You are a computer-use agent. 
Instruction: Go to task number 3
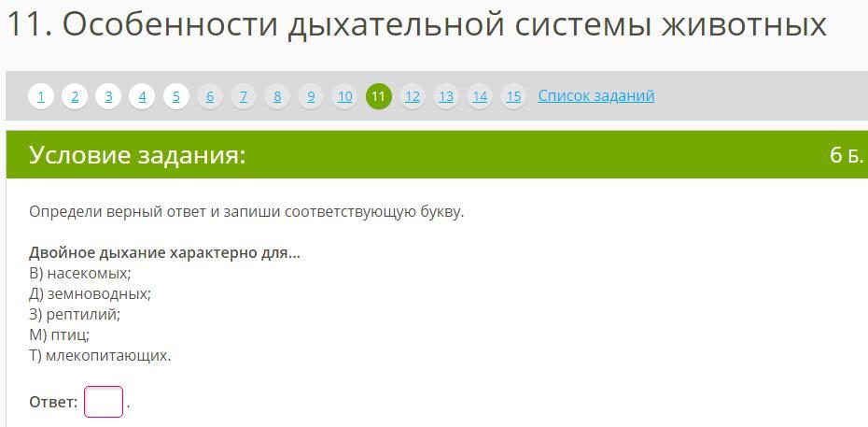[108, 97]
